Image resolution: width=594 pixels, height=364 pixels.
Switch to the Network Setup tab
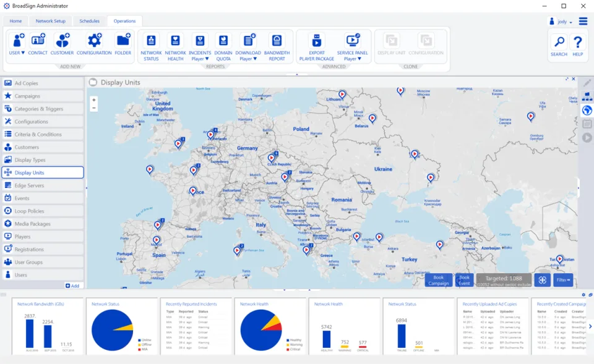pyautogui.click(x=50, y=21)
